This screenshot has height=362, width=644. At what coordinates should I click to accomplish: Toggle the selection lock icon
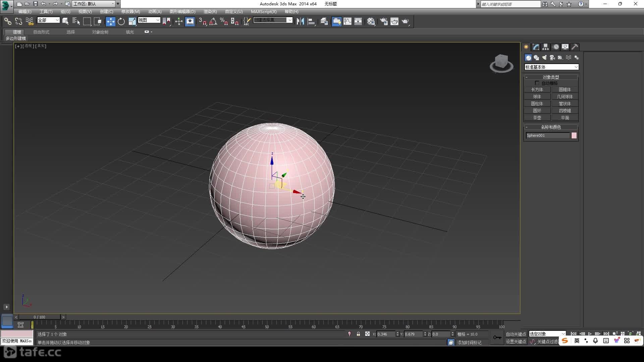pos(358,334)
